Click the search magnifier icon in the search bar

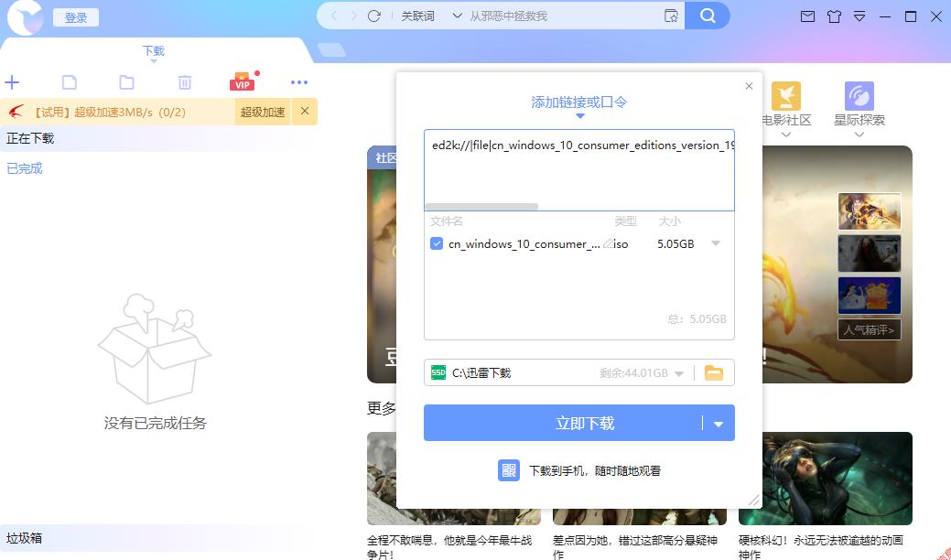point(707,16)
